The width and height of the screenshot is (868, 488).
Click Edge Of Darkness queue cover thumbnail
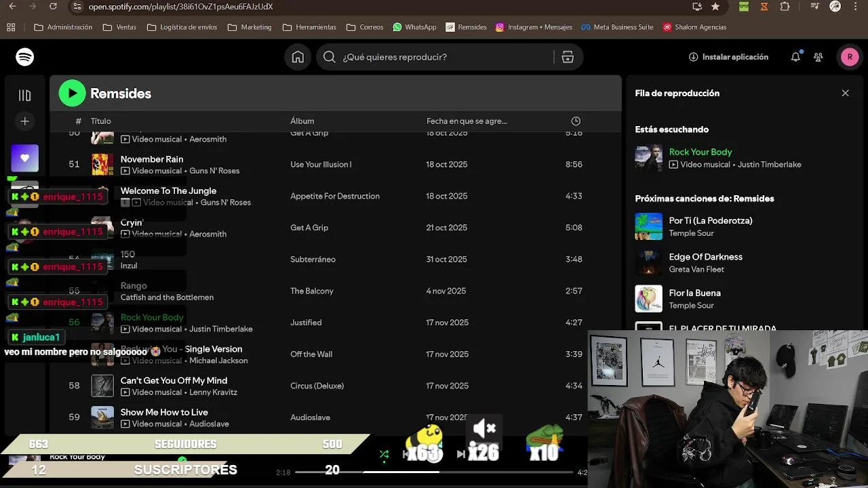(x=648, y=263)
